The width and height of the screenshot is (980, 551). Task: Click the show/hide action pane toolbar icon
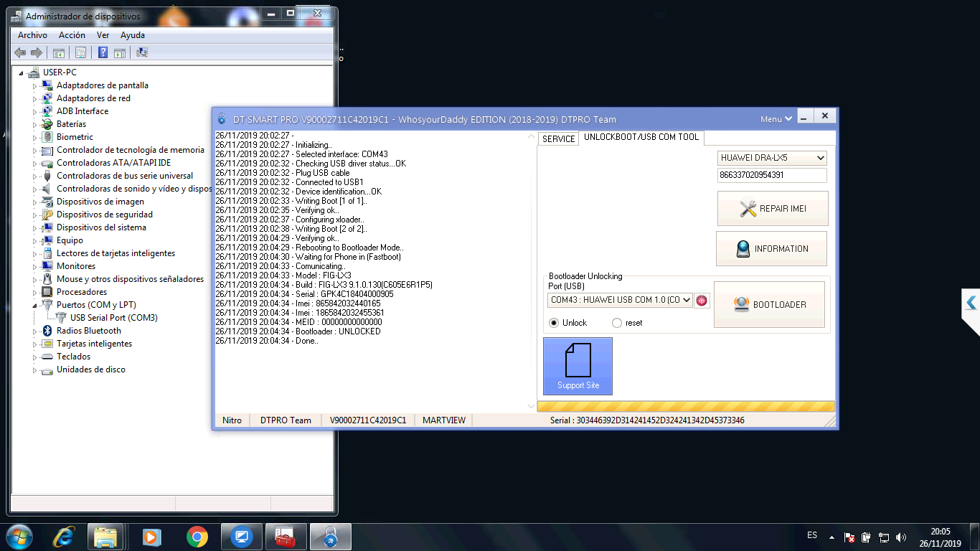pyautogui.click(x=120, y=52)
